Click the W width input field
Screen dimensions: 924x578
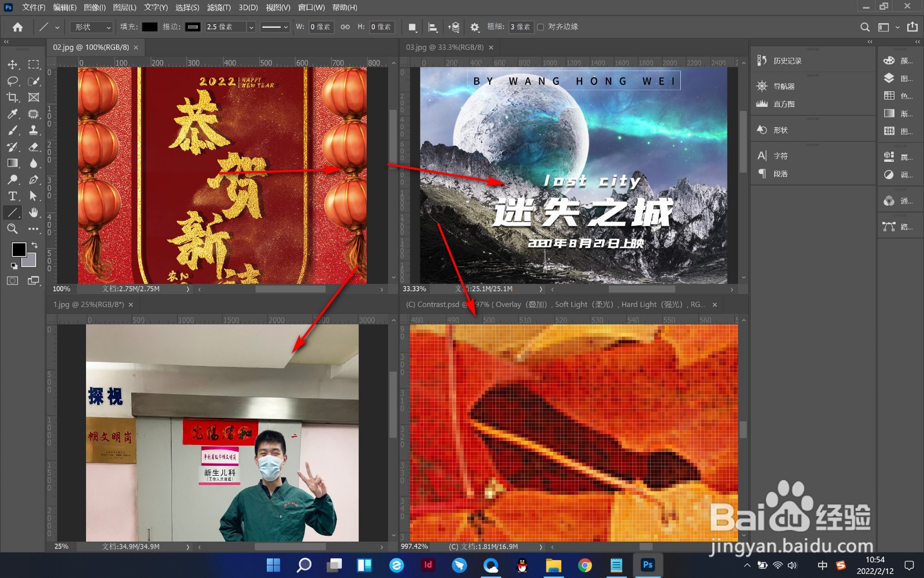(x=321, y=27)
